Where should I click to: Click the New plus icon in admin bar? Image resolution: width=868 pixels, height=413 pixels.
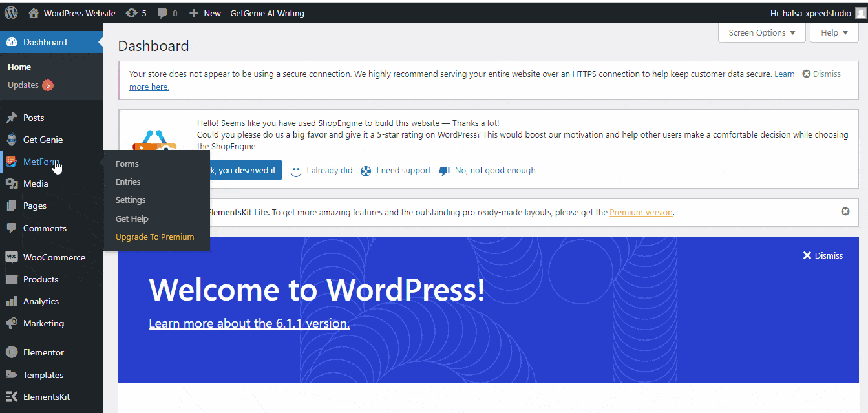point(194,13)
